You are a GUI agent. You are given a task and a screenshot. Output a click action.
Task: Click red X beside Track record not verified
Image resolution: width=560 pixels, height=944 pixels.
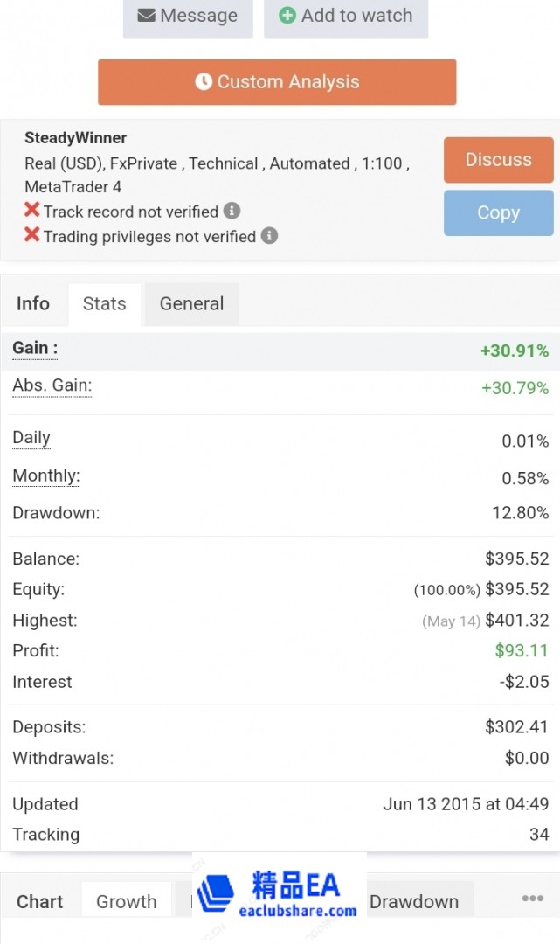click(x=32, y=211)
